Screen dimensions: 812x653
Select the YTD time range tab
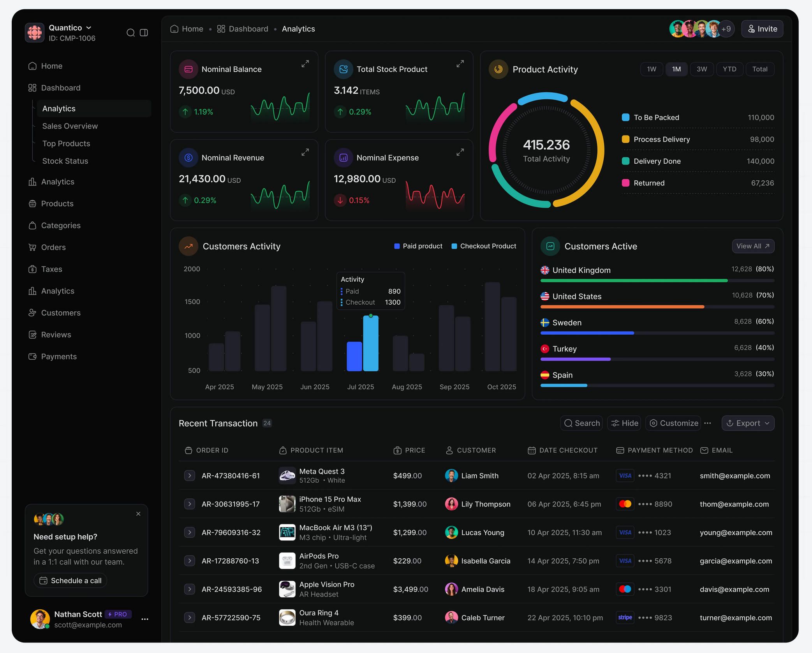pyautogui.click(x=729, y=69)
